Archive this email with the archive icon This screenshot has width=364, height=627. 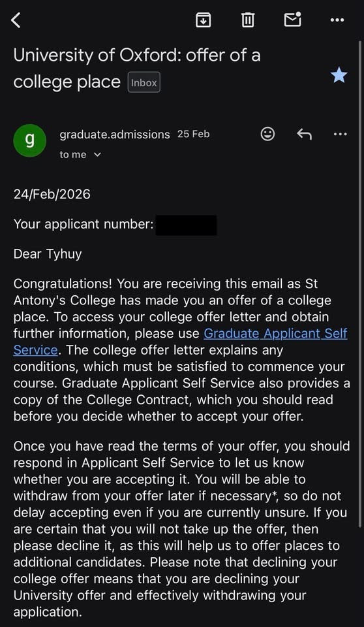click(x=203, y=20)
